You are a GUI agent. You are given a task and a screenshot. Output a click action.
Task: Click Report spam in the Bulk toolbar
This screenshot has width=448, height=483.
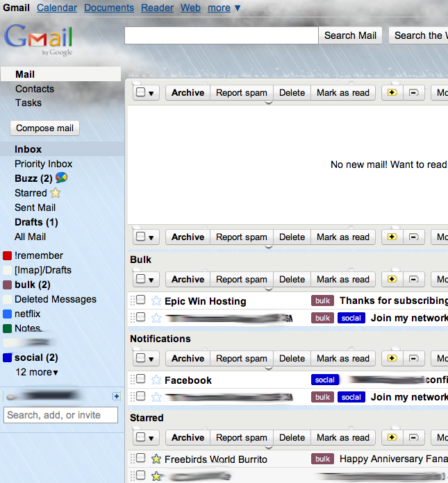242,279
